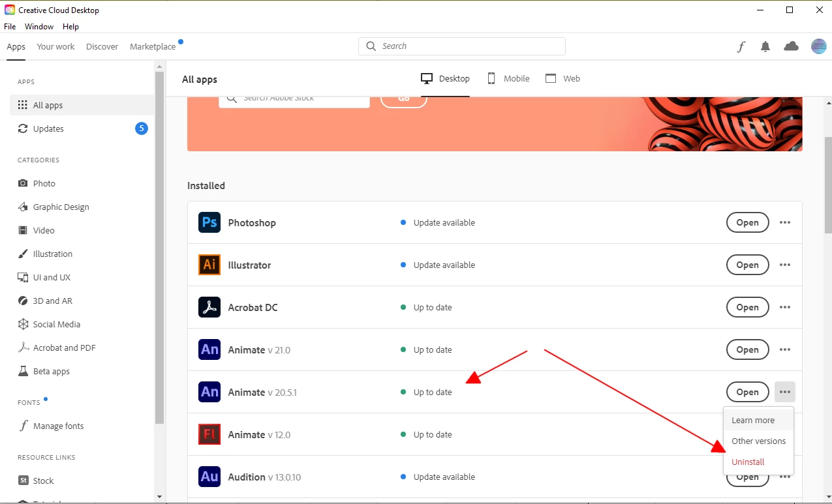Switch to the Discover tab

(x=102, y=46)
